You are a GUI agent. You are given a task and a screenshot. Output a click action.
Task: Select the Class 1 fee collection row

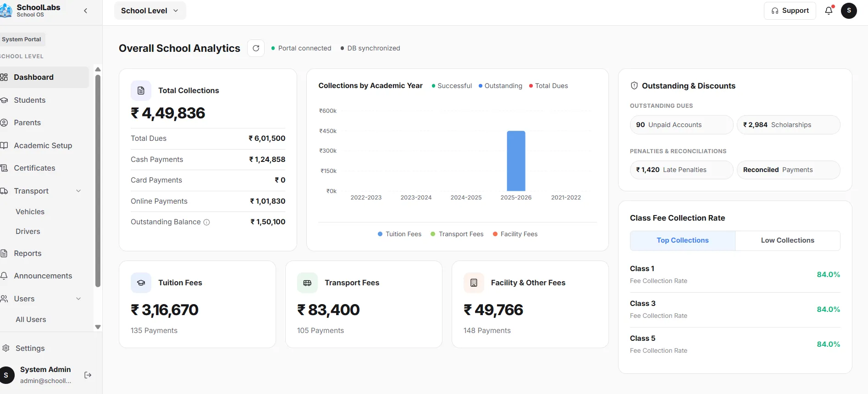point(735,274)
